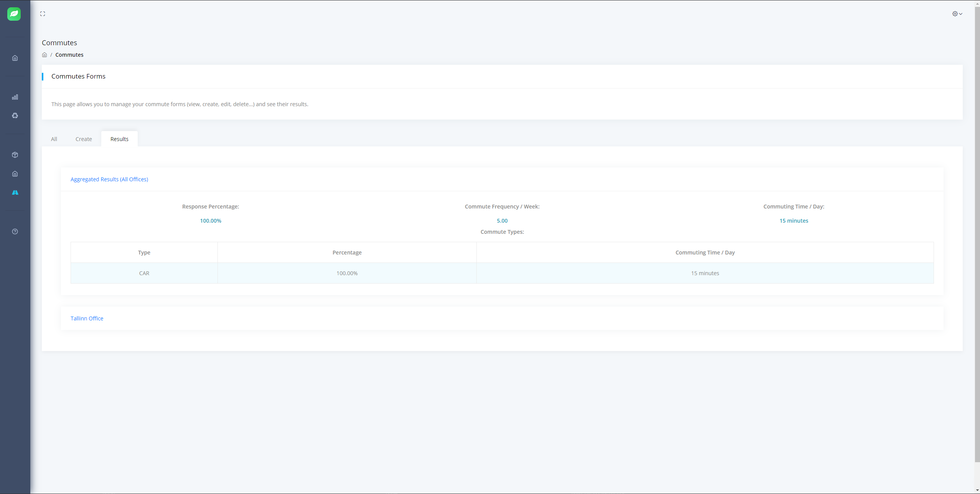This screenshot has height=494, width=980.
Task: Open the highlighted road commutes sidebar icon
Action: click(15, 192)
